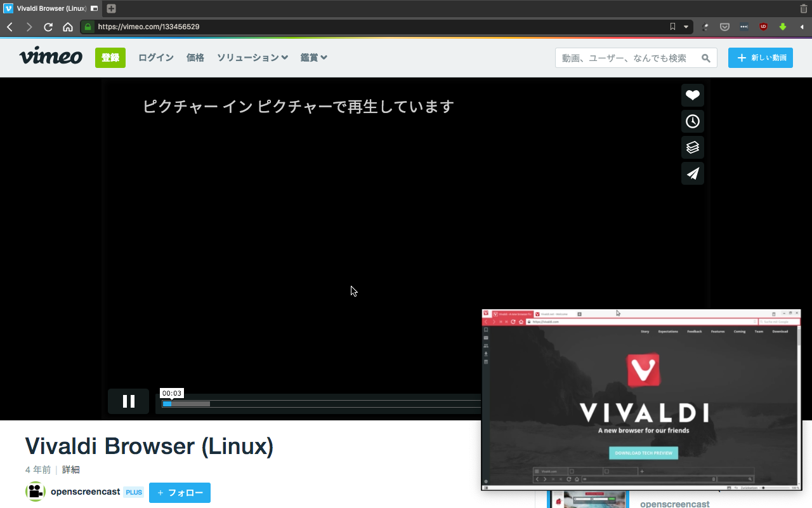
Task: Open the browser home page
Action: tap(68, 27)
